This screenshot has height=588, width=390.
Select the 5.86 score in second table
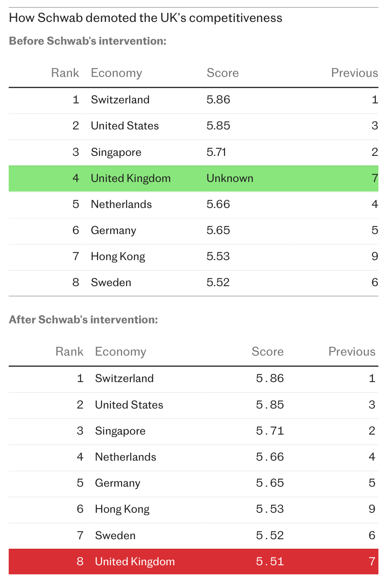tap(270, 378)
